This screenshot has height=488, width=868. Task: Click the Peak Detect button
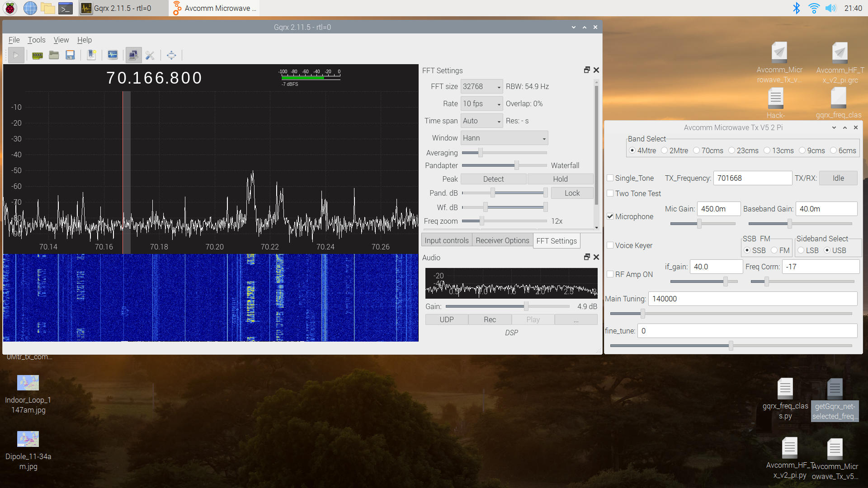coord(493,179)
